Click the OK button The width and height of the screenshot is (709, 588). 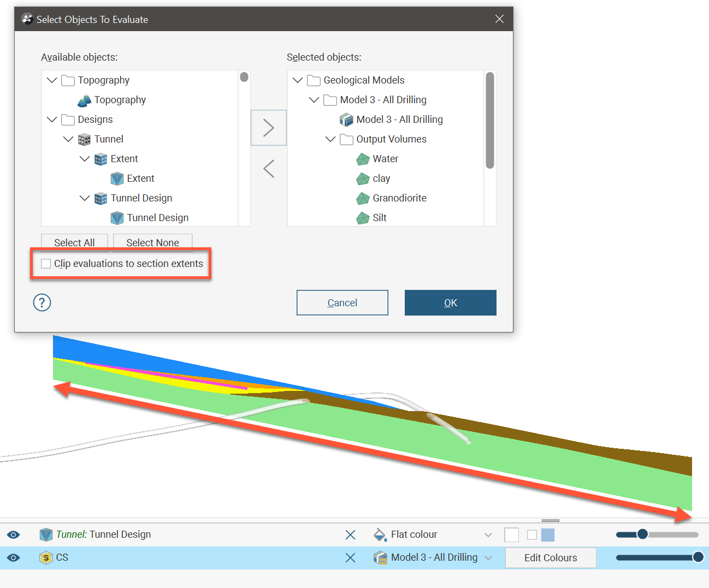(x=450, y=303)
